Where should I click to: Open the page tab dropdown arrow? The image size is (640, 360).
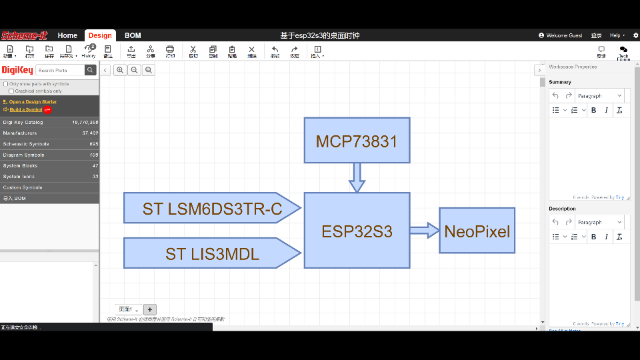click(137, 310)
